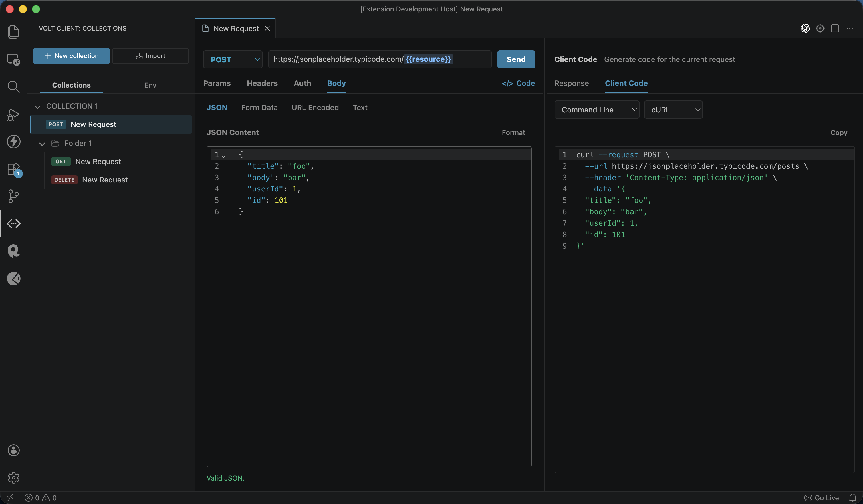
Task: Click the --header Content-Type line
Action: (680, 177)
